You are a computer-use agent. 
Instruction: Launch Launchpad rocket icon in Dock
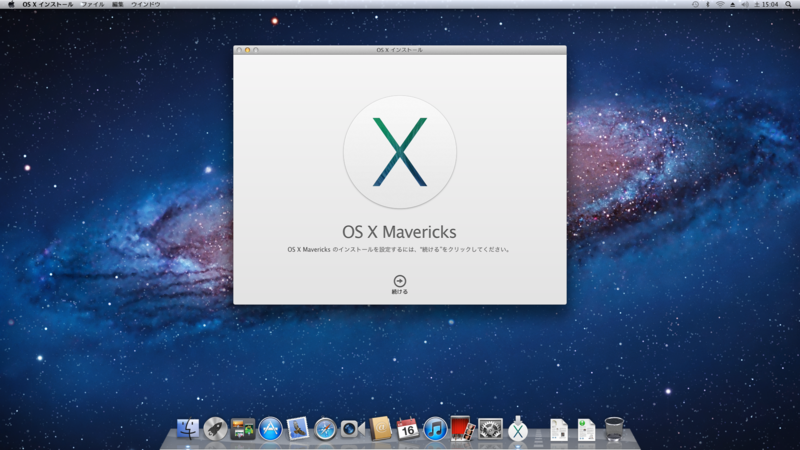coord(215,429)
